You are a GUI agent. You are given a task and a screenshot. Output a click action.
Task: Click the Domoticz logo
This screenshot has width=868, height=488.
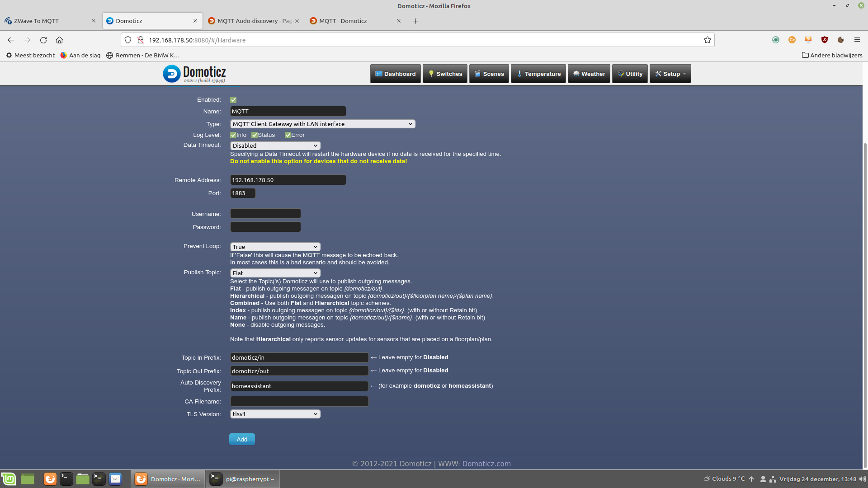point(194,74)
